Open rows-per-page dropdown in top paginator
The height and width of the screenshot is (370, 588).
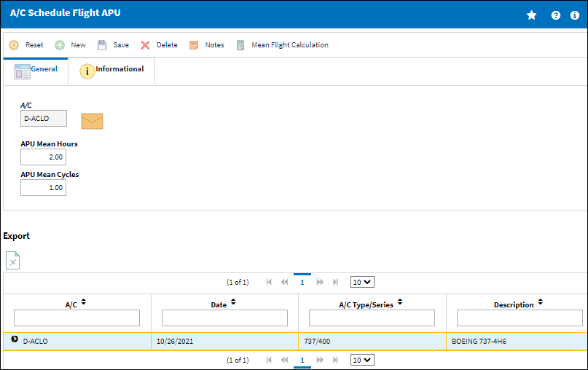(362, 283)
